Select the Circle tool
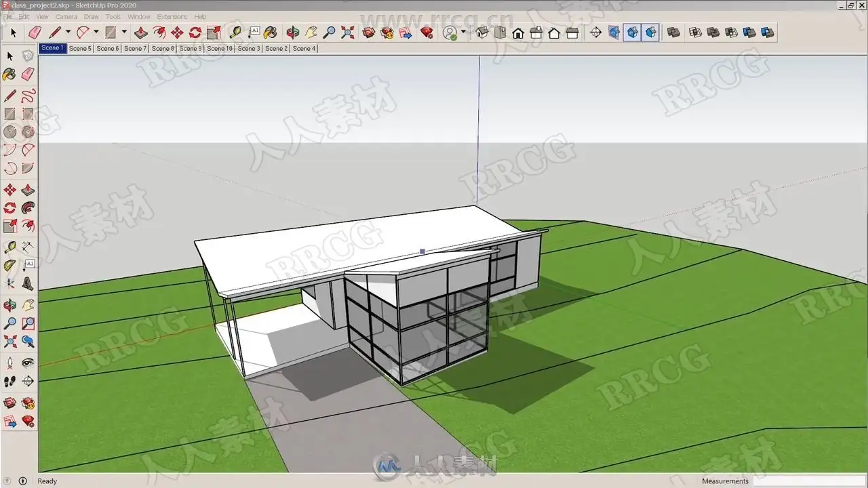Screen dimensions: 868x488 (9, 132)
